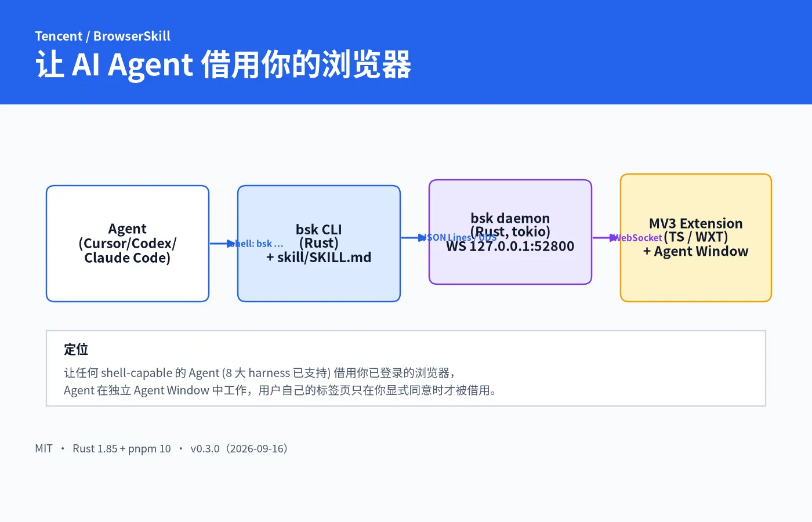Click the Agent (Cursor/Codex/Claude Code) box
This screenshot has width=812, height=522.
[x=128, y=244]
